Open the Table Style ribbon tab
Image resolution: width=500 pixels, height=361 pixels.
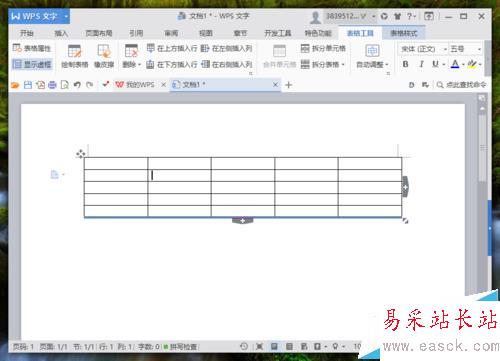pos(404,33)
